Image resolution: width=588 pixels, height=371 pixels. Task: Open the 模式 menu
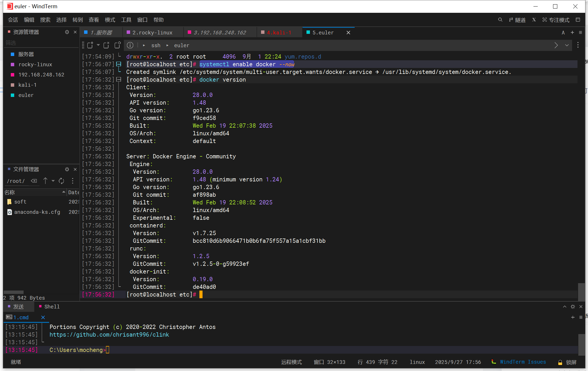[x=110, y=20]
